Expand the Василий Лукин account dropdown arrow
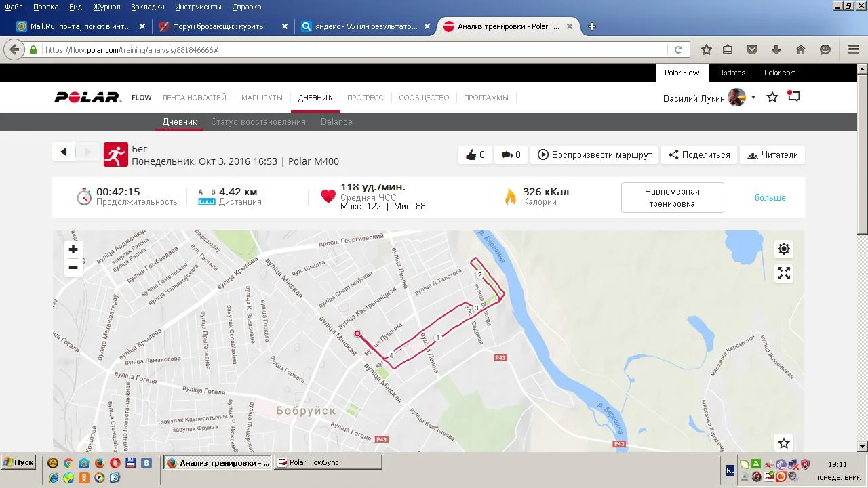The height and width of the screenshot is (488, 868). tap(753, 98)
